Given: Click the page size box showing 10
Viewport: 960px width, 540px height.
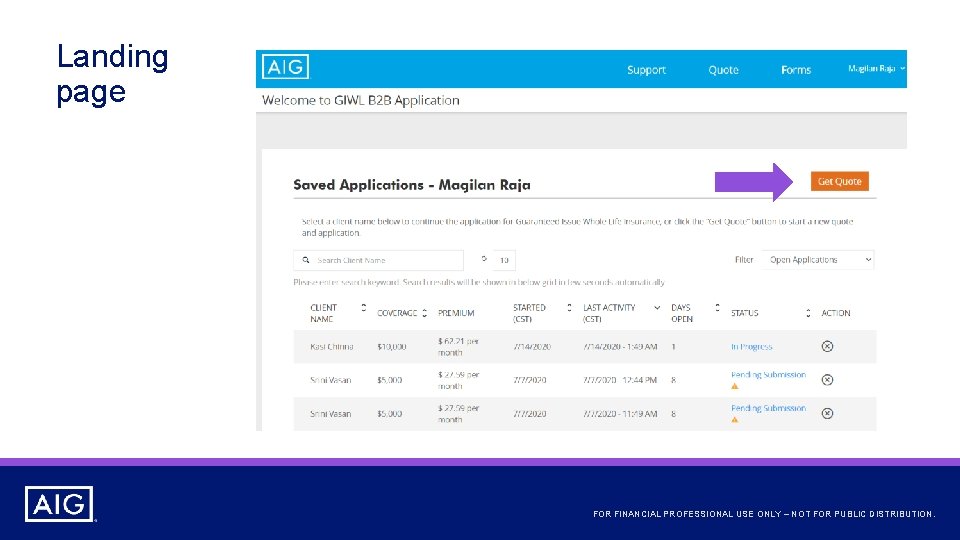Looking at the screenshot, I should 504,260.
